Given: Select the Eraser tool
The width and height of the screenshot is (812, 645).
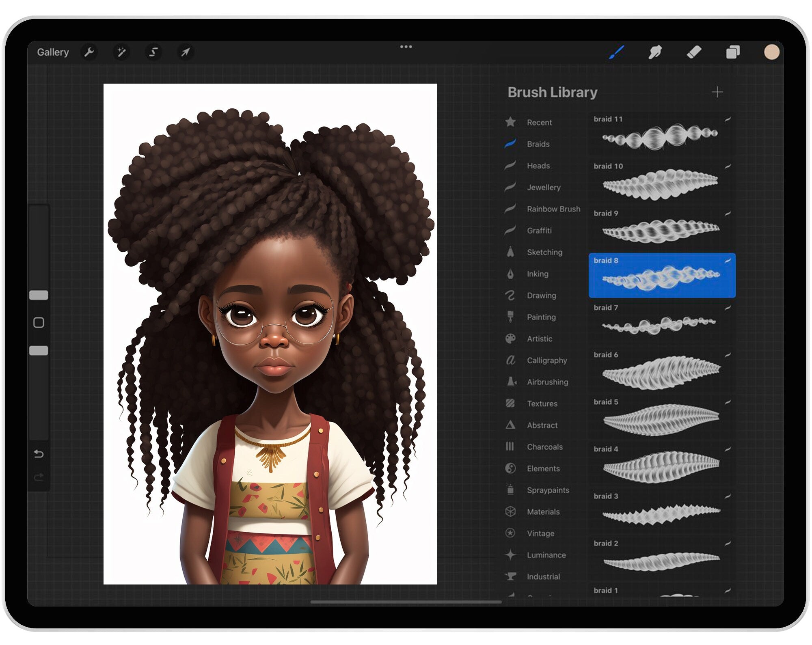Looking at the screenshot, I should point(694,52).
